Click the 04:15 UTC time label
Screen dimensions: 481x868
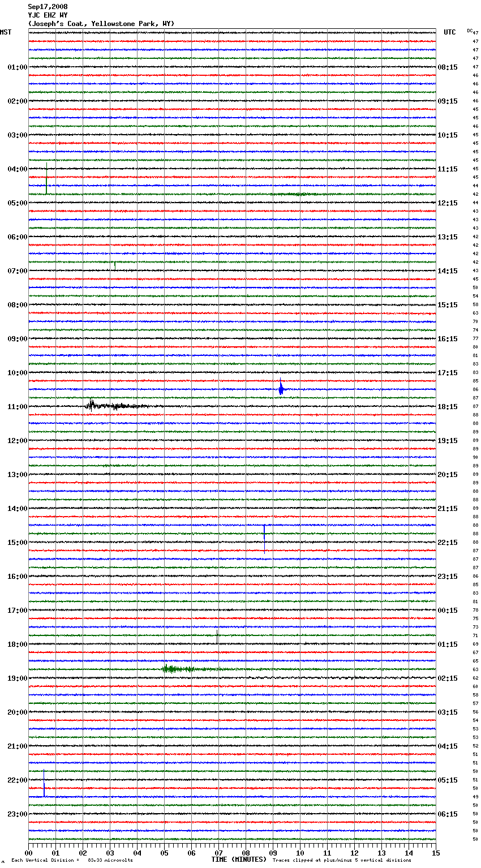click(x=448, y=746)
